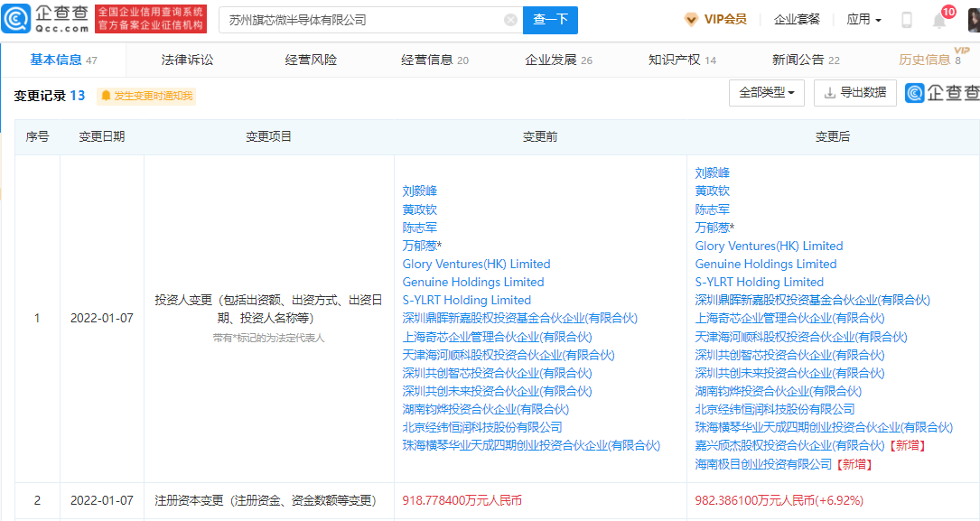Open newly added 海南极目创业投资有限公司 link
Screen dimensions: 980x521
click(763, 464)
